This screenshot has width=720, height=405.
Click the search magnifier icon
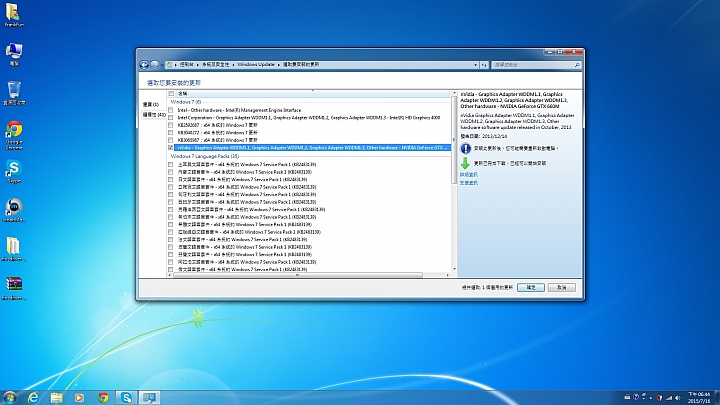(577, 65)
